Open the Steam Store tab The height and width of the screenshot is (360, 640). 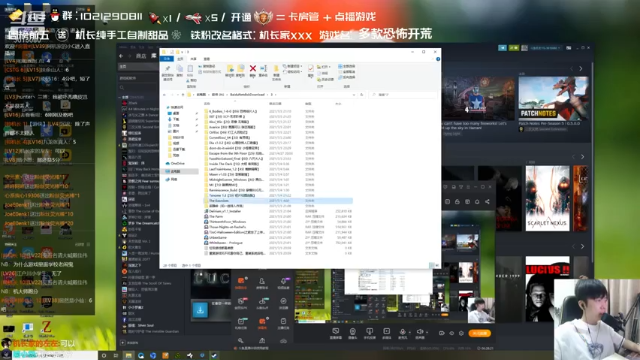[x=141, y=56]
